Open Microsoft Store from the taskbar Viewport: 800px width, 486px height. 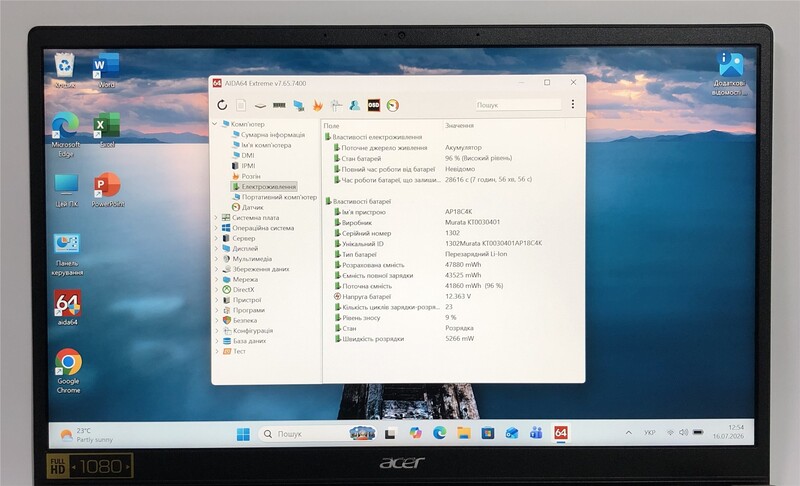(488, 433)
